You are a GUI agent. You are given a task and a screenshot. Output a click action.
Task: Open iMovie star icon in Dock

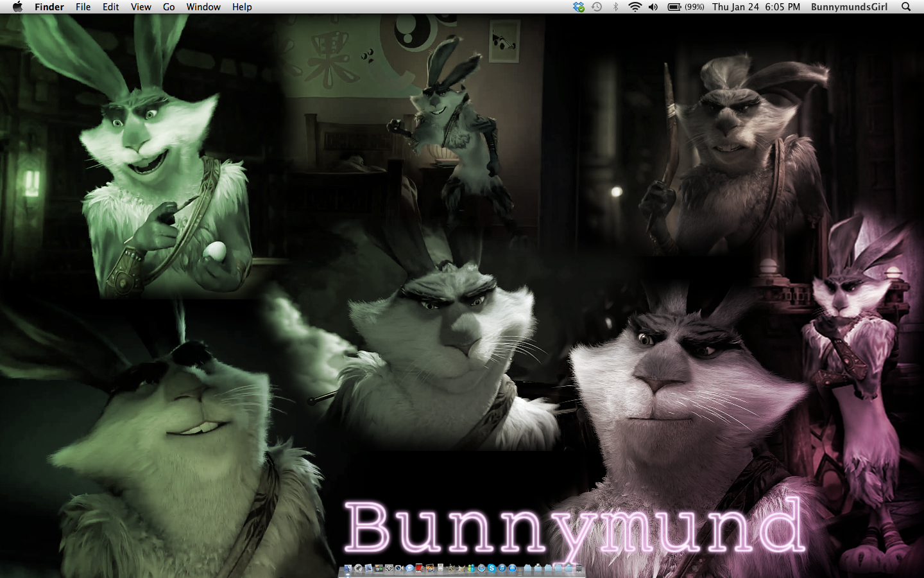click(x=450, y=568)
